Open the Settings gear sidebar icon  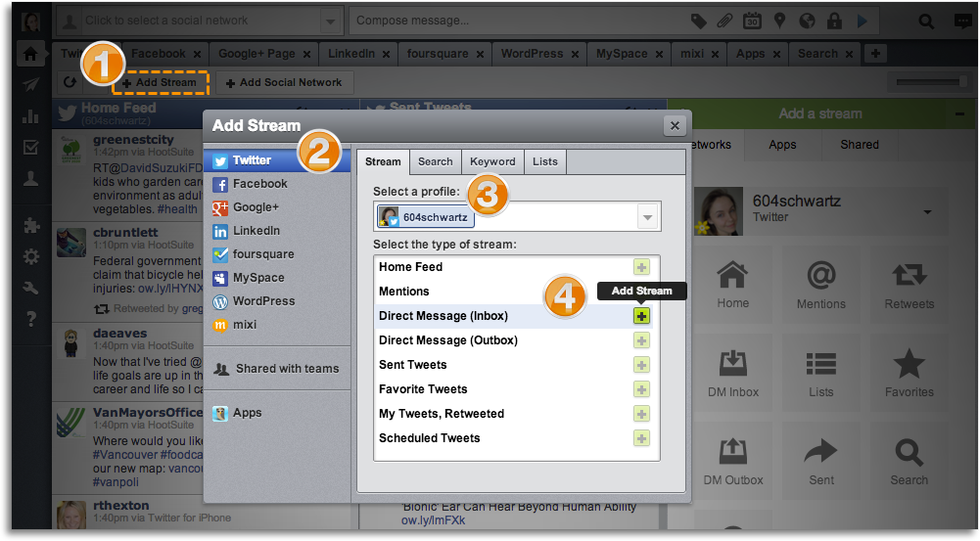tap(30, 256)
